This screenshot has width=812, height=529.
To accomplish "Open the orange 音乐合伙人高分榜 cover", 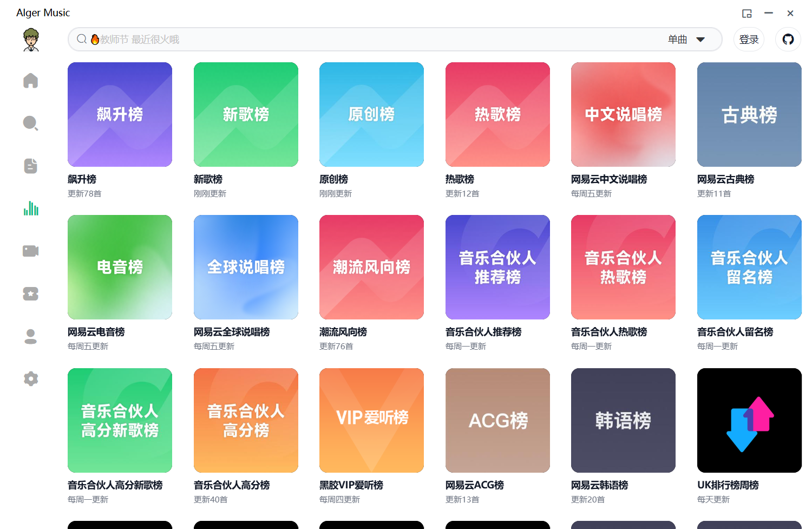I will [x=246, y=420].
